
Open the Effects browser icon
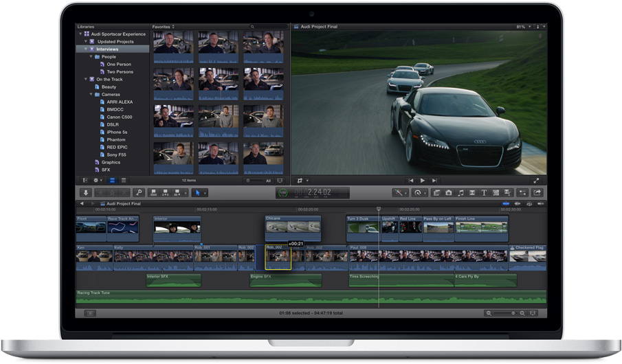click(436, 193)
